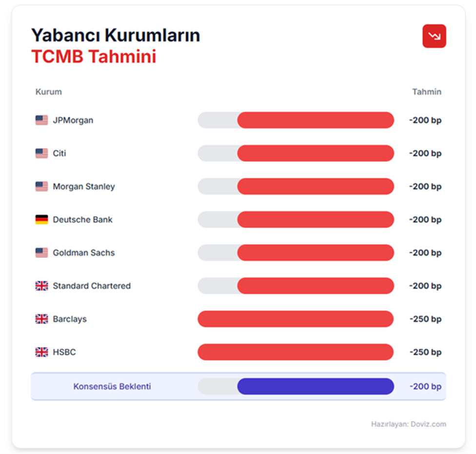Click the JPMorgan red forecast bar

click(x=316, y=120)
